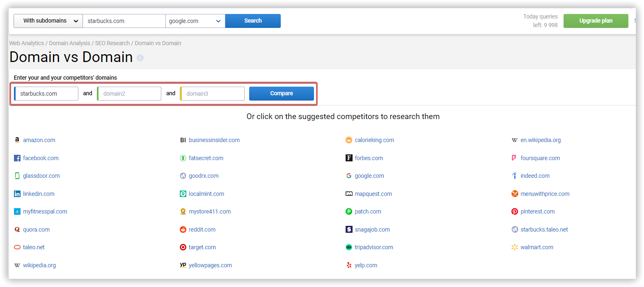Select competitor wikipedia.org link
The width and height of the screenshot is (644, 287).
[x=39, y=265]
